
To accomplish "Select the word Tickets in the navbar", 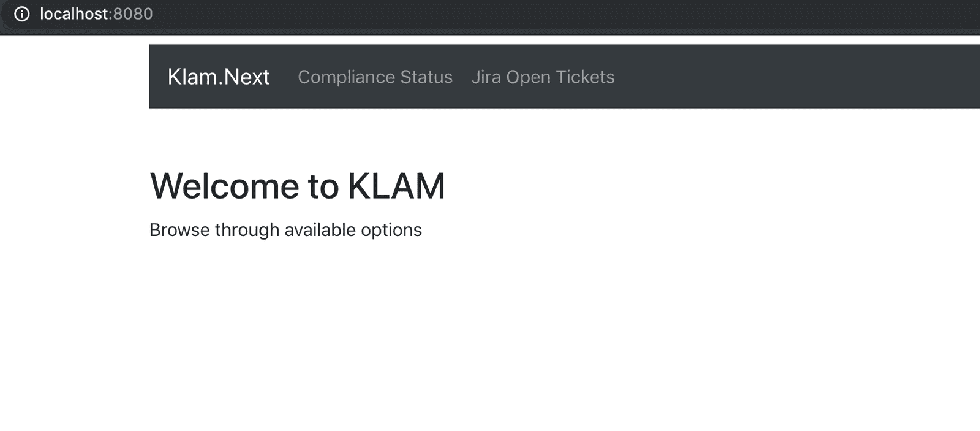I will tap(585, 77).
